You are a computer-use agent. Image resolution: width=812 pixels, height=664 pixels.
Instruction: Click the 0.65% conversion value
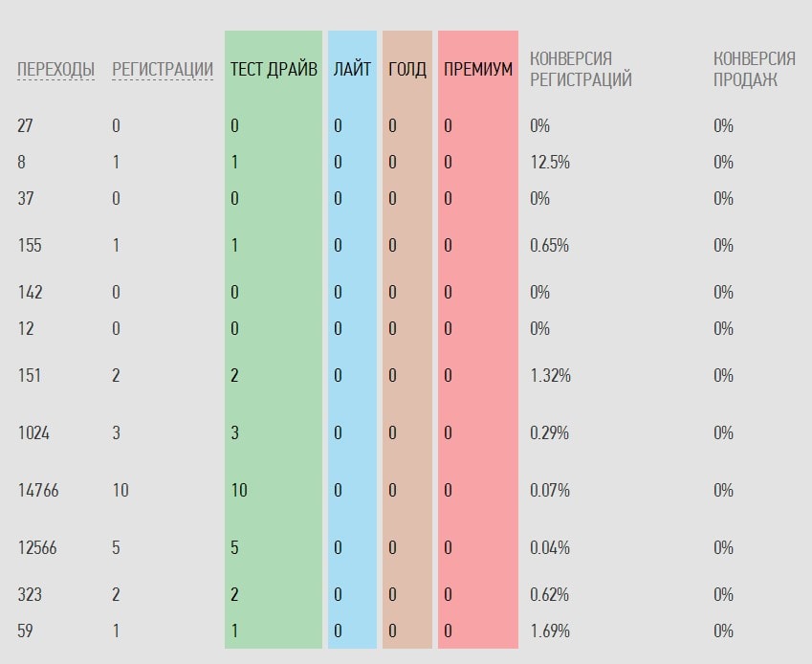[x=550, y=245]
